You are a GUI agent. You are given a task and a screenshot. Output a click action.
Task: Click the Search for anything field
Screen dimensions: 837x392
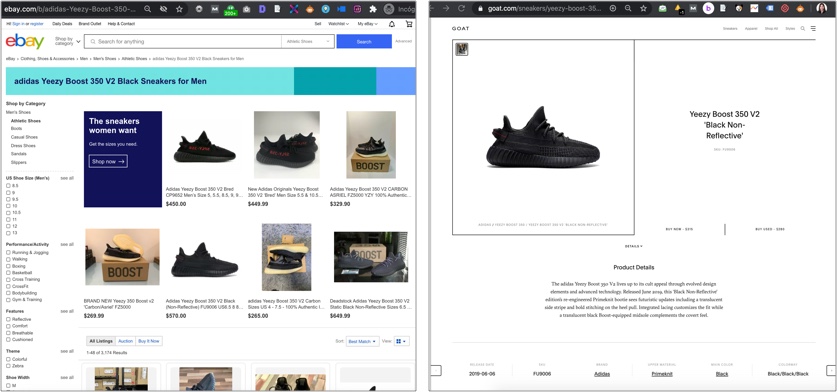183,42
